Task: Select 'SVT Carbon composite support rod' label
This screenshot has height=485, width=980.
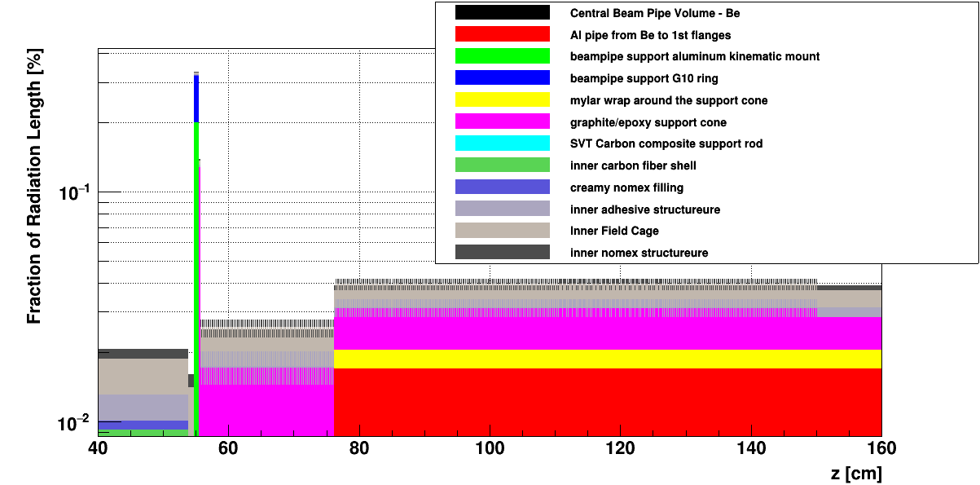Action: pyautogui.click(x=666, y=143)
